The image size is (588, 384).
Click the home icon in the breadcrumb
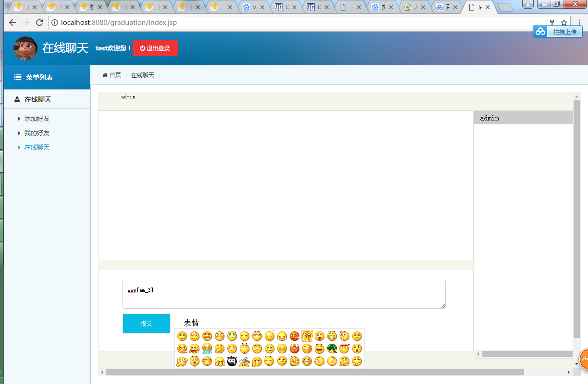tap(105, 75)
